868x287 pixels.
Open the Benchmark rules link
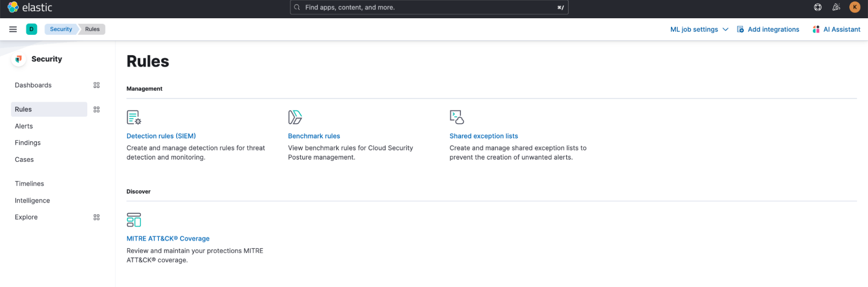tap(314, 136)
